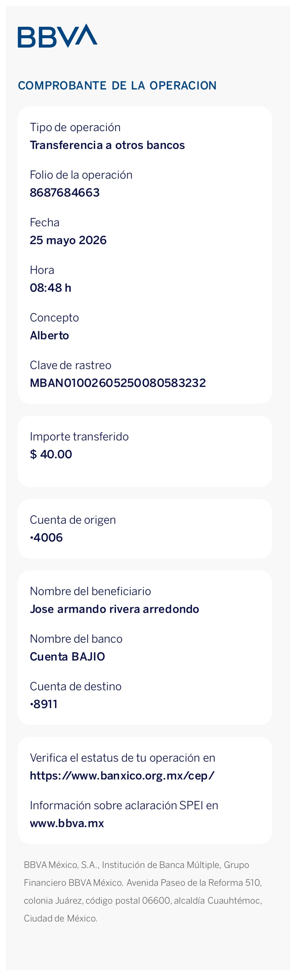This screenshot has height=980, width=290.
Task: Click the bank name Cuenta BAJIO
Action: coord(67,657)
